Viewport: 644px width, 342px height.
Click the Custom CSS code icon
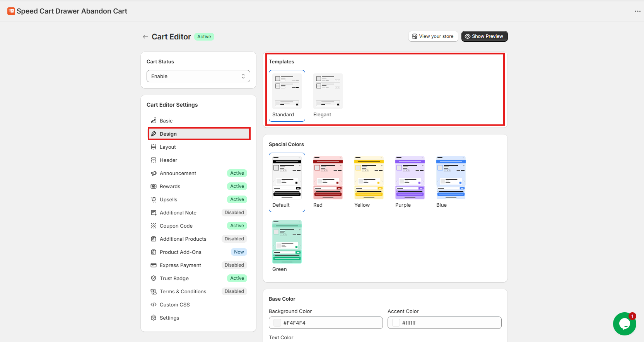[154, 305]
